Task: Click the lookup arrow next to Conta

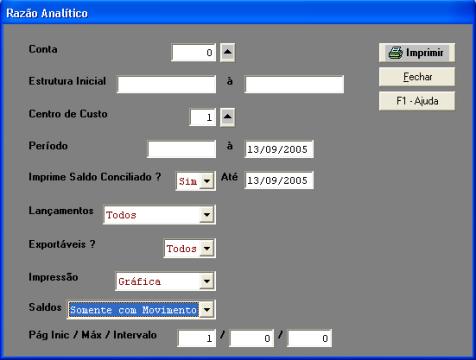Action: click(x=227, y=52)
